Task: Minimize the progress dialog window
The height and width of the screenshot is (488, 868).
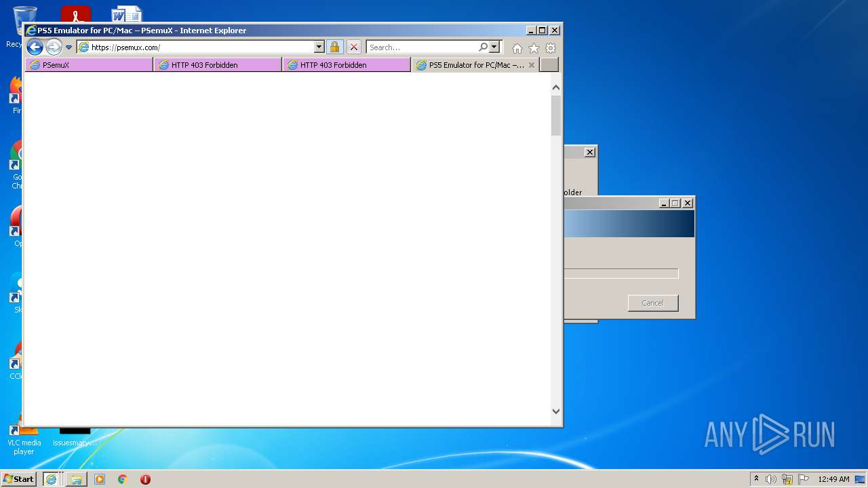Action: pyautogui.click(x=664, y=203)
